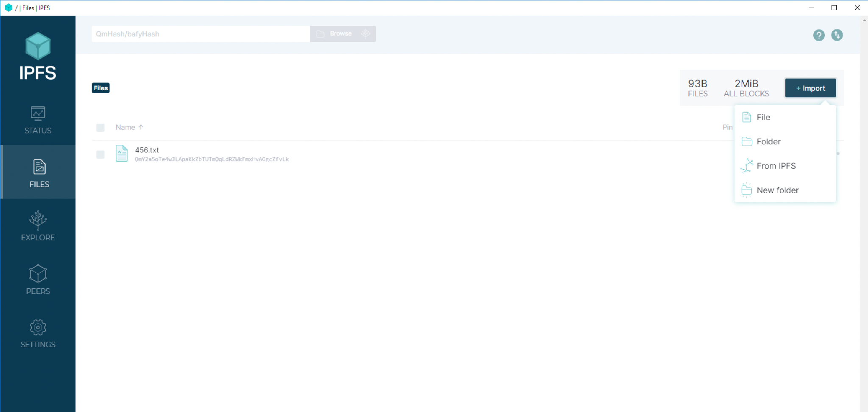Toggle the Name column sort arrow
This screenshot has height=412, width=868.
tap(140, 127)
